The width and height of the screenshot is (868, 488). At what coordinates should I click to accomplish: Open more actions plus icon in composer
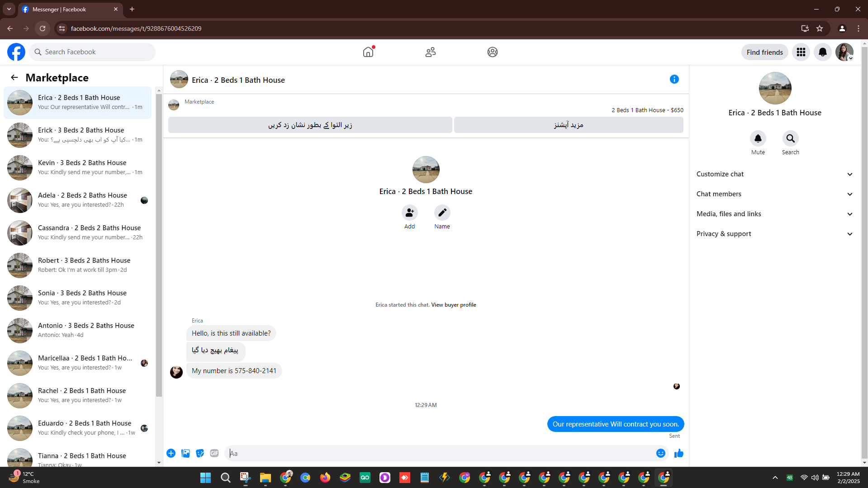tap(171, 453)
